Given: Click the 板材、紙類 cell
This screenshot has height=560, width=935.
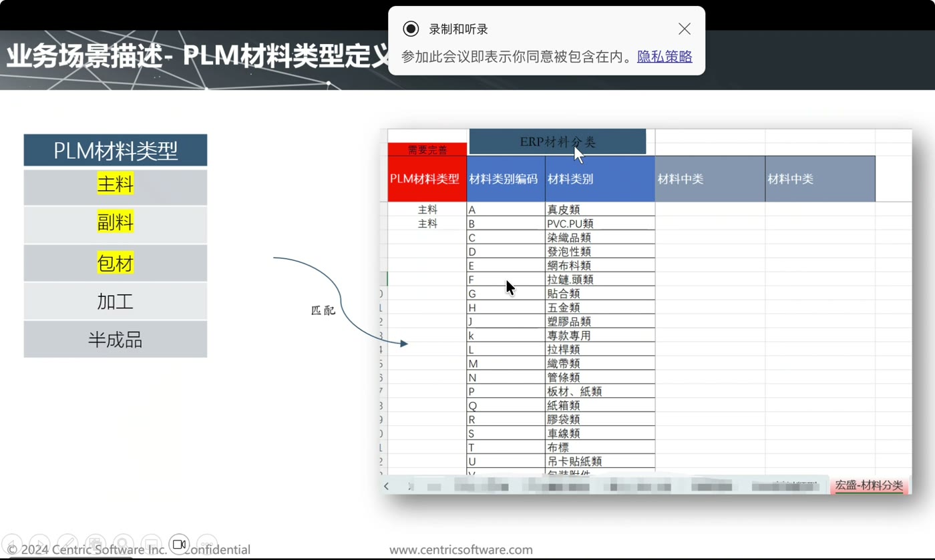Looking at the screenshot, I should point(600,392).
